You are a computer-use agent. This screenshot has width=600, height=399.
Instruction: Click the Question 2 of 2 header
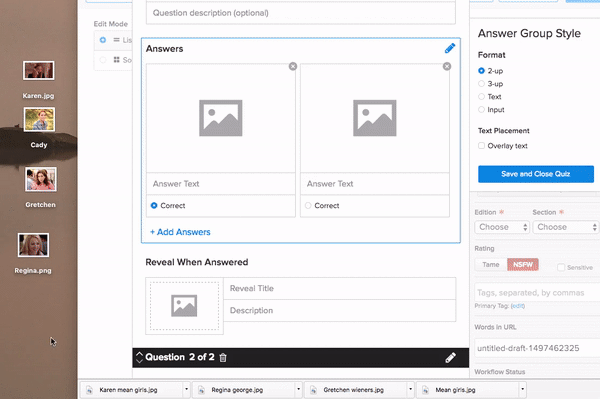coord(180,357)
